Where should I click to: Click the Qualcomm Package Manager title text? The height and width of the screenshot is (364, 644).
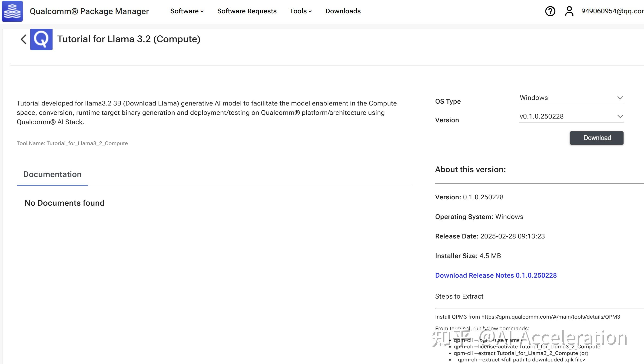89,11
